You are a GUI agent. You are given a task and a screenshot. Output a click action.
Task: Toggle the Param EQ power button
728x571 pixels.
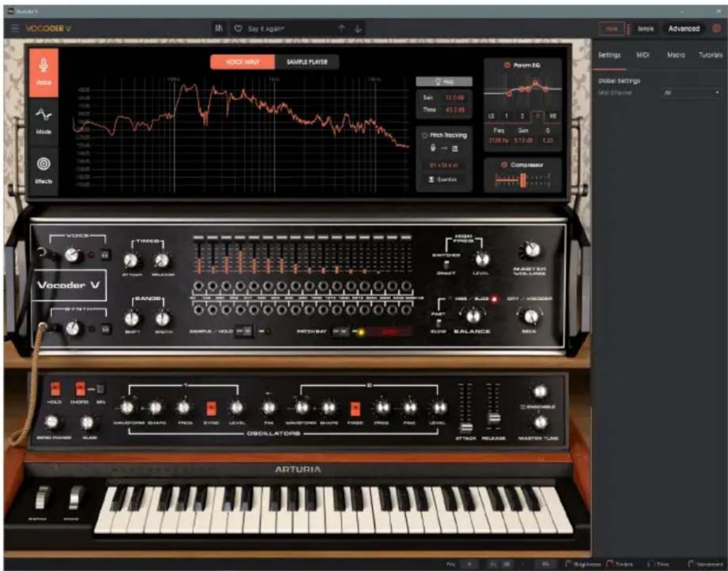[508, 64]
